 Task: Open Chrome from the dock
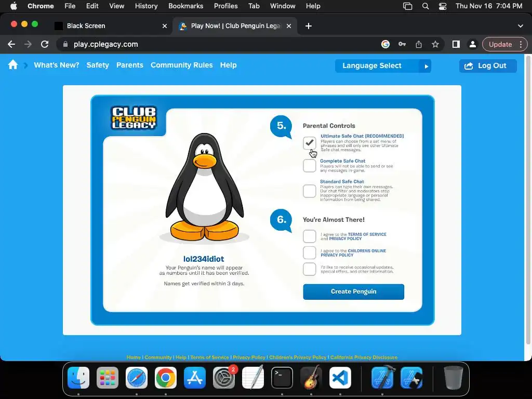(x=166, y=378)
